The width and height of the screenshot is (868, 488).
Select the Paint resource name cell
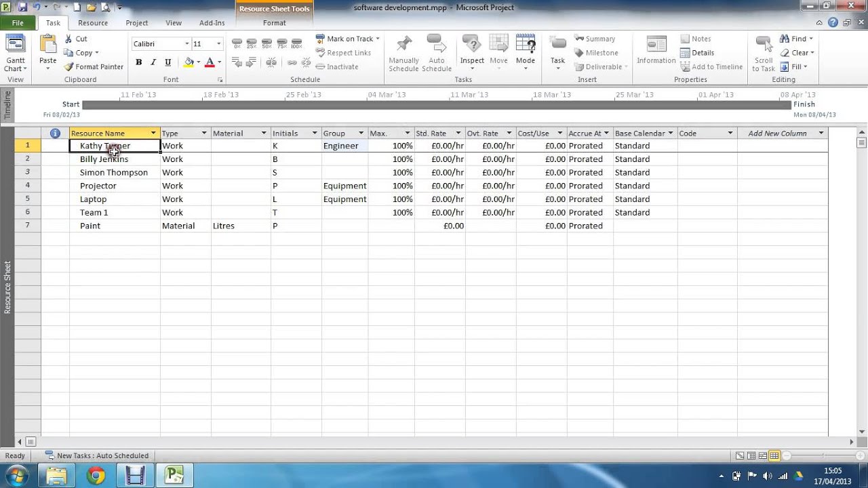tap(115, 226)
